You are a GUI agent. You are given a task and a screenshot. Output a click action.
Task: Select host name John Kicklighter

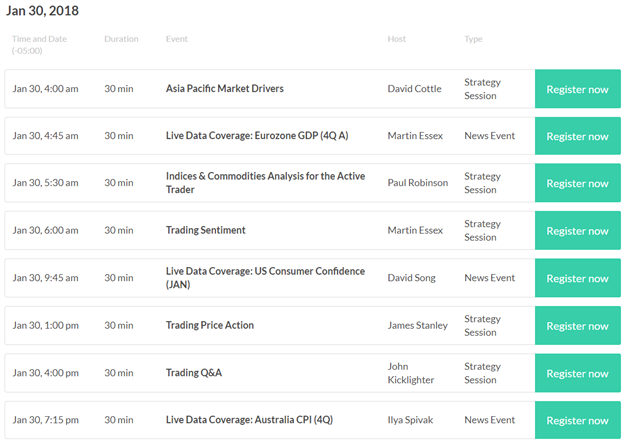411,373
